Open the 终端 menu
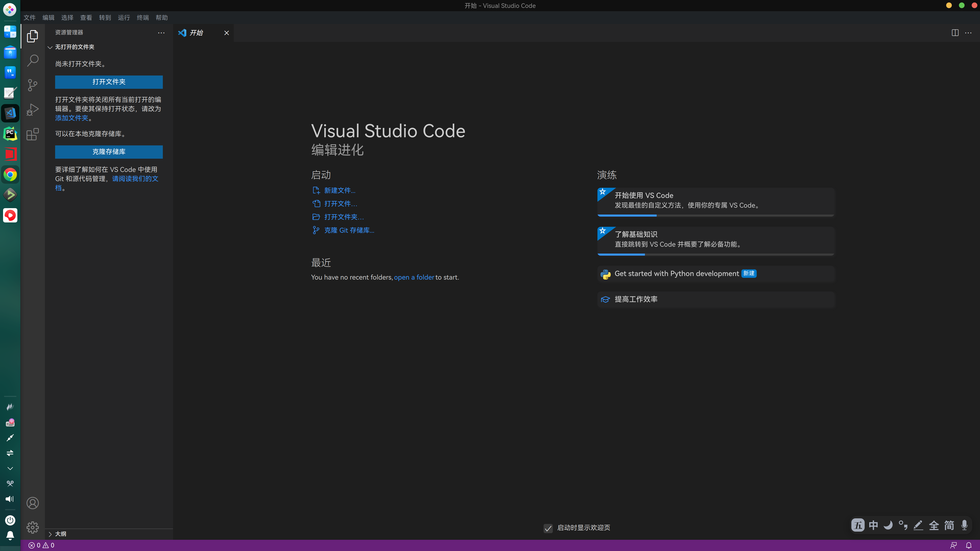980x551 pixels. 143,18
